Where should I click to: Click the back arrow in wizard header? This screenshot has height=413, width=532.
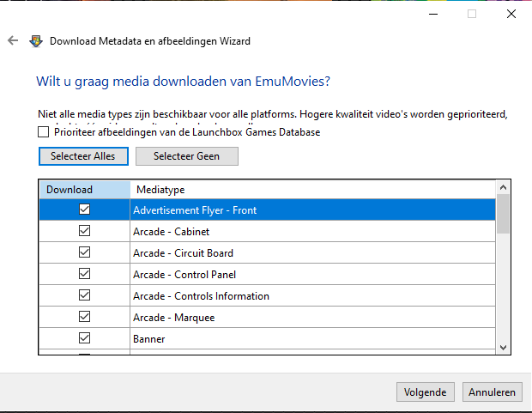pyautogui.click(x=13, y=40)
